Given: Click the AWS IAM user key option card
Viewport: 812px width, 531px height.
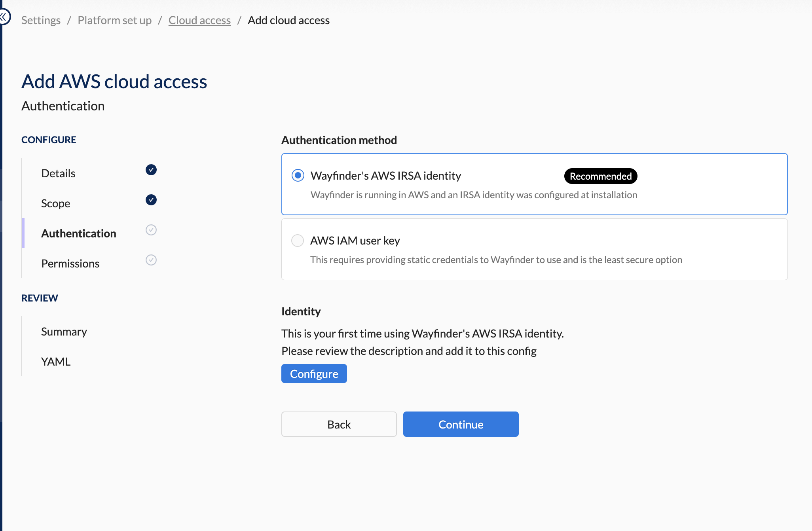Looking at the screenshot, I should point(534,249).
